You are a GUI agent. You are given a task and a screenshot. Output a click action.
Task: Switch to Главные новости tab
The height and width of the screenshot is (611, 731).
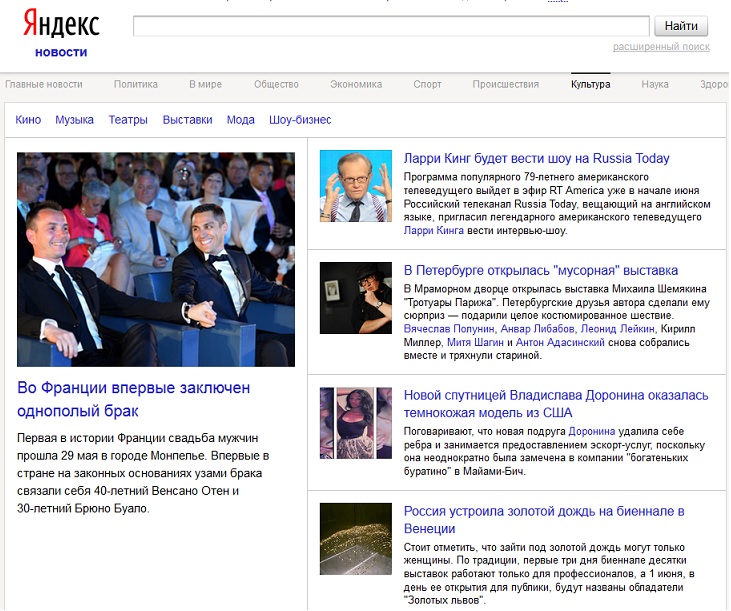click(x=44, y=85)
